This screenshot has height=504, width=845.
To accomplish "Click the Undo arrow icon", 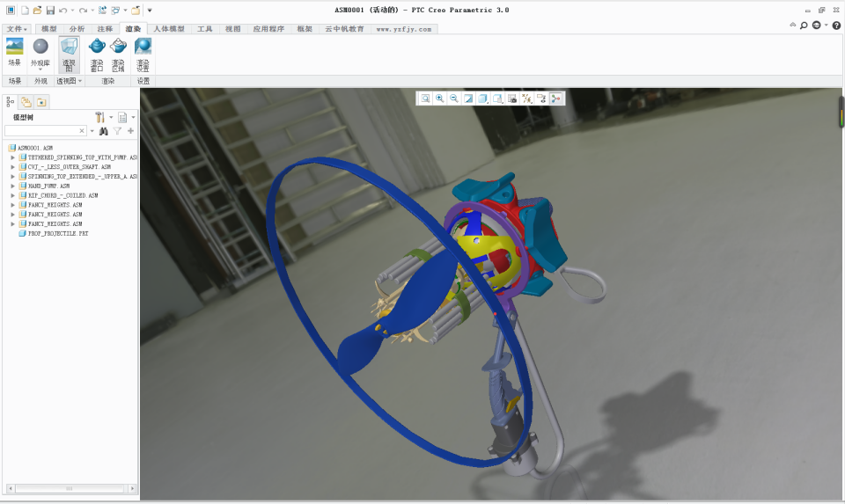I will pos(63,11).
